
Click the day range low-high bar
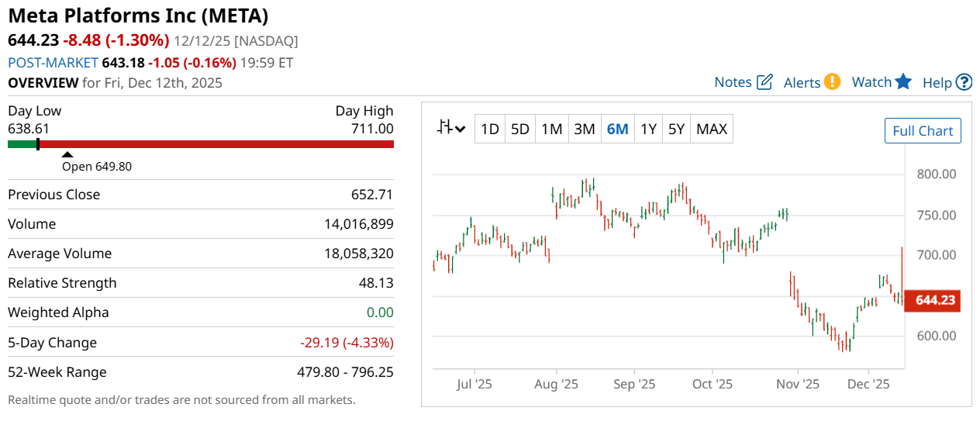[x=201, y=143]
